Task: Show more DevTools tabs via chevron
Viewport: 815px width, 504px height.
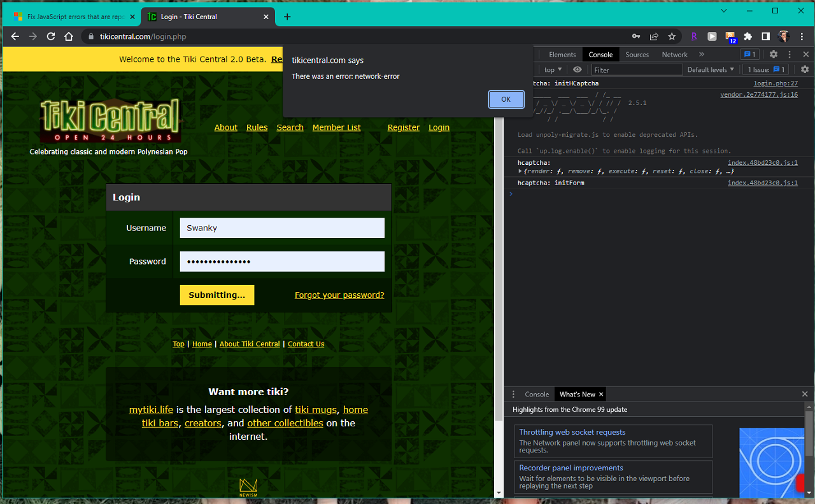Action: point(702,55)
